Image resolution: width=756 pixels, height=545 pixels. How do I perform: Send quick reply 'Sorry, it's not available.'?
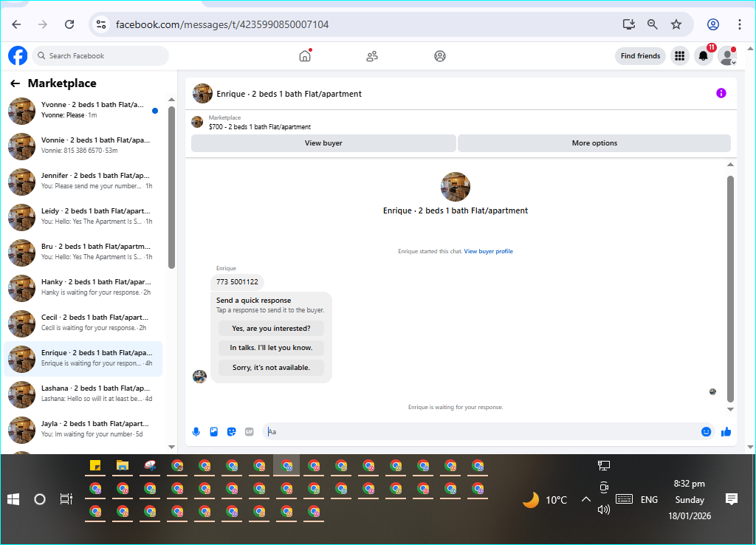271,368
